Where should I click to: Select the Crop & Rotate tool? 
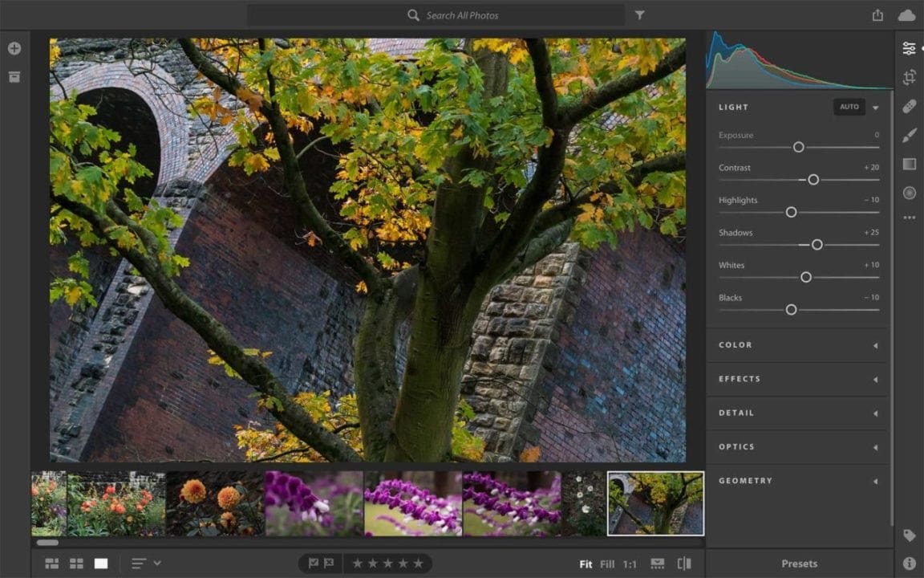(x=910, y=77)
